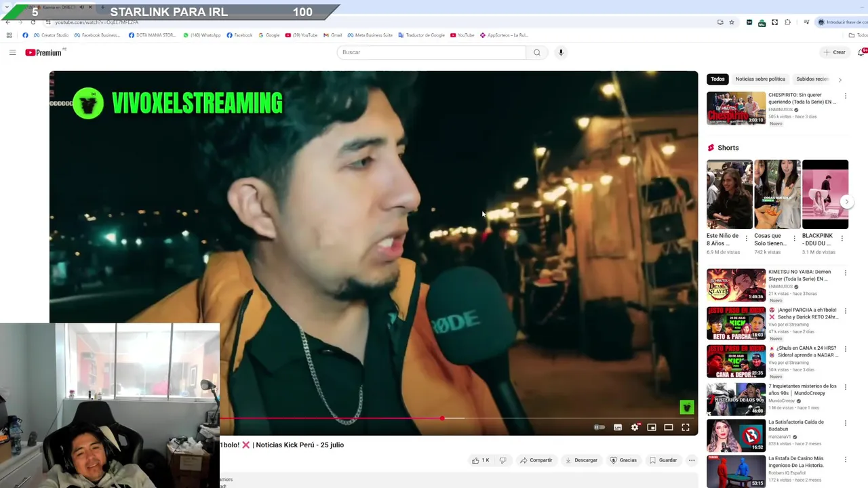This screenshot has width=868, height=488.
Task: Open BLACKPINK DDU DU Short thumbnail
Action: coord(825,195)
